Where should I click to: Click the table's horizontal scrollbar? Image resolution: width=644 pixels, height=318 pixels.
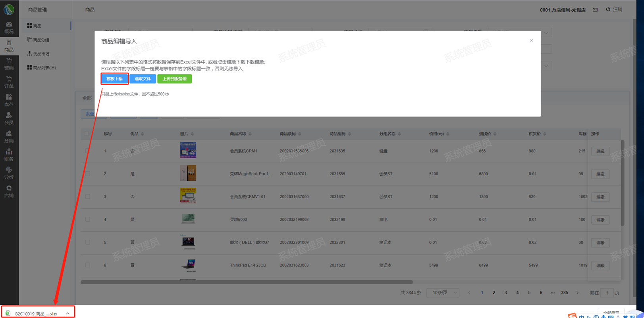[247, 282]
